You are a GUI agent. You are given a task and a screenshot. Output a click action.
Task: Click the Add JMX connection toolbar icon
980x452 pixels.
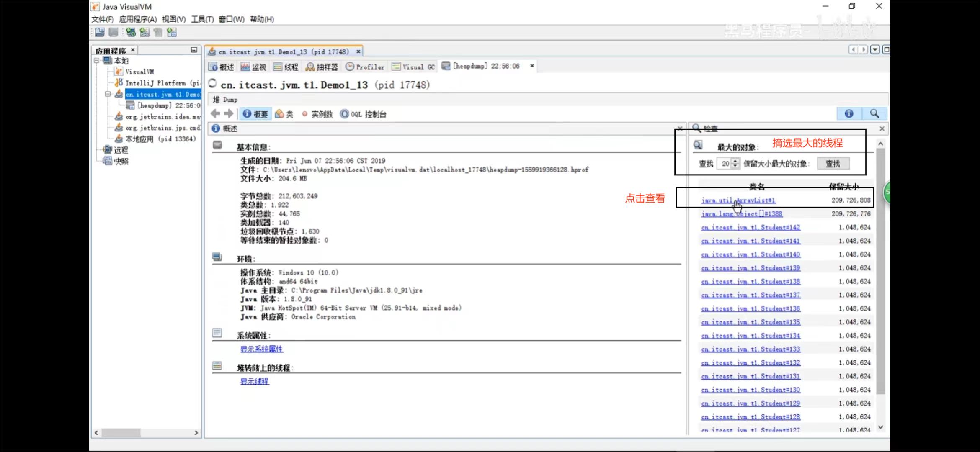click(x=144, y=32)
